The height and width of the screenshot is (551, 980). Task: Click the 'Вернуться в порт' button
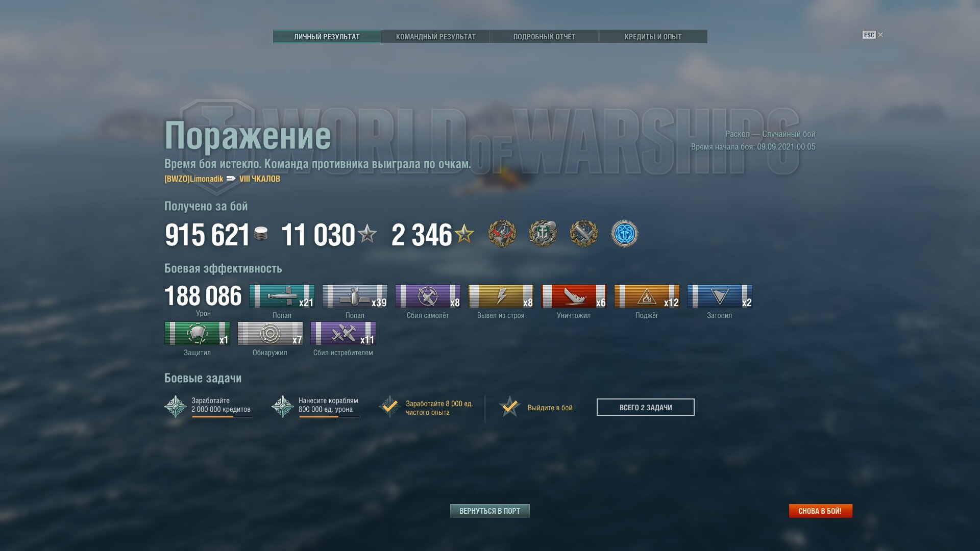pos(490,511)
